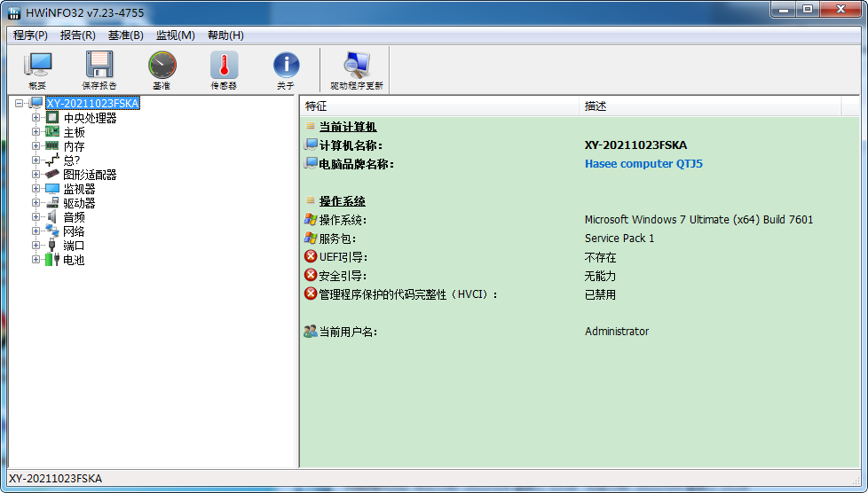Click Windows flag icon beside 操作系统 row
The width and height of the screenshot is (868, 493).
pyautogui.click(x=311, y=220)
